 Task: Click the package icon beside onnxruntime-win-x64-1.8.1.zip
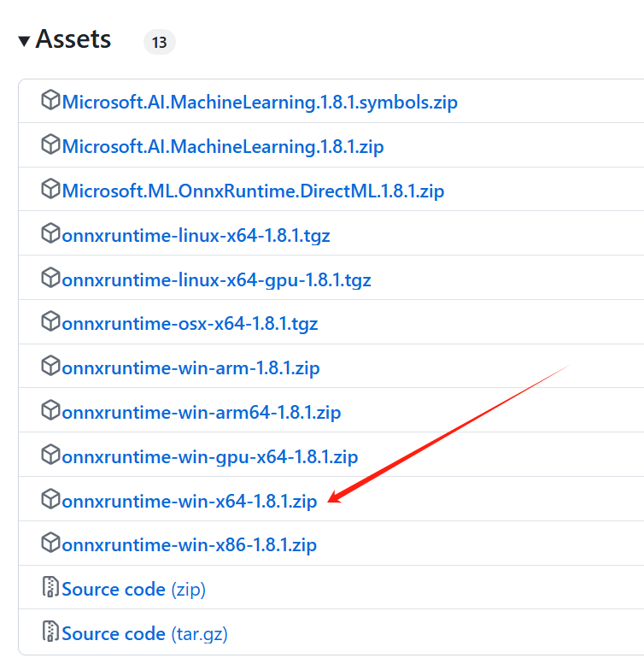pyautogui.click(x=50, y=500)
